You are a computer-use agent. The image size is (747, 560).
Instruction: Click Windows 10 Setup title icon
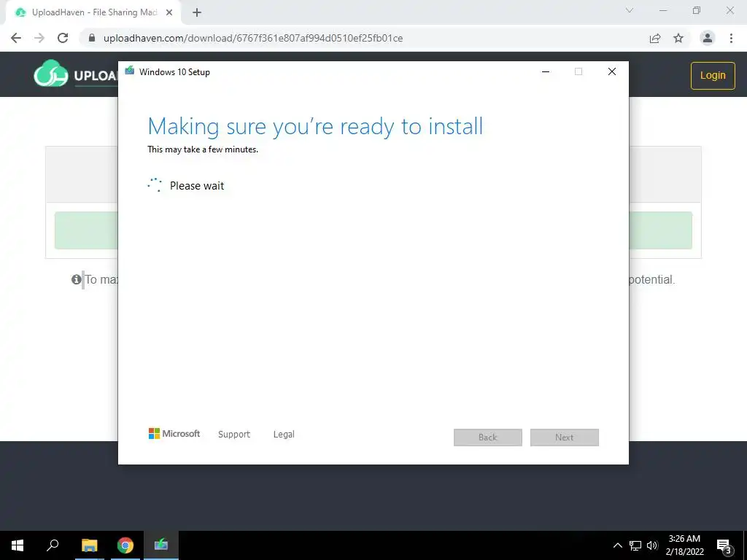[x=129, y=71]
